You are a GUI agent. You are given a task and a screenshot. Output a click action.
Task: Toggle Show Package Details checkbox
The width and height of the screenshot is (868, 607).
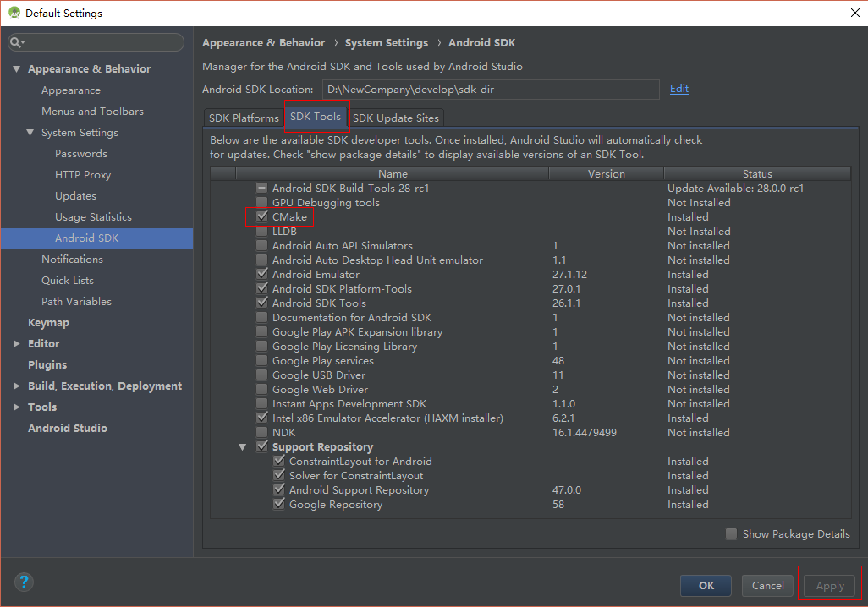(731, 533)
